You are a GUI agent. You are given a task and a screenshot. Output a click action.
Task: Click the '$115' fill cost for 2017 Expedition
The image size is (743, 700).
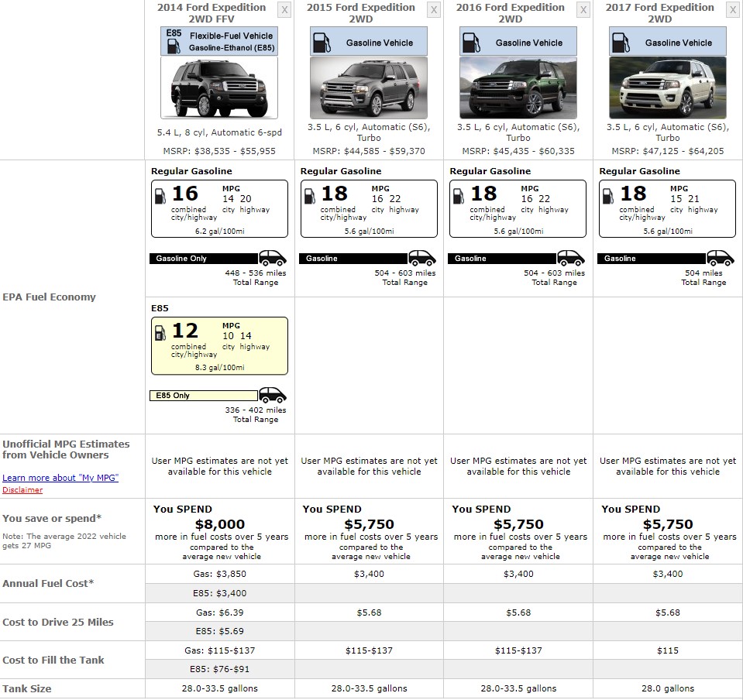668,650
